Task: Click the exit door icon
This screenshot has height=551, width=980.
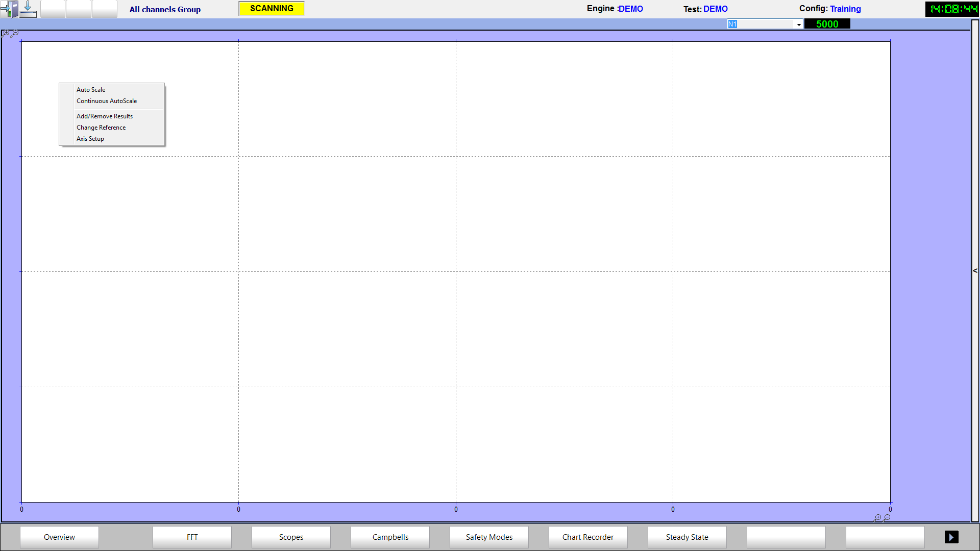Action: 9,9
